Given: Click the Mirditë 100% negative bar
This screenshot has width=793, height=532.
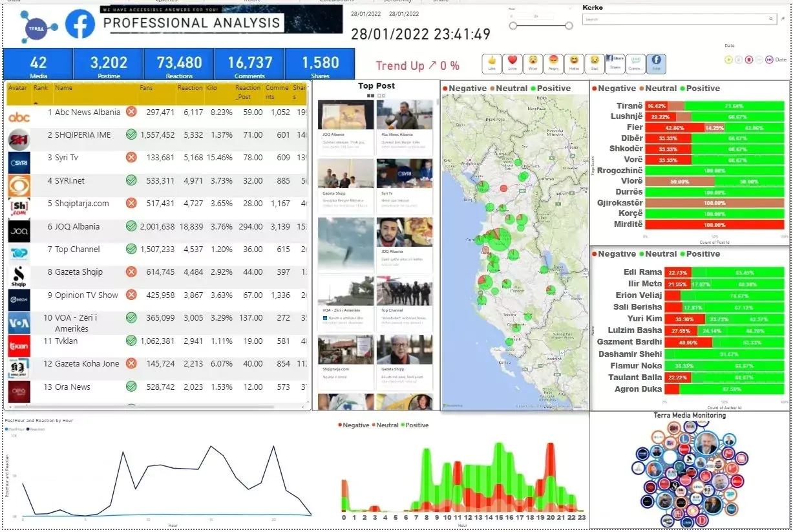Looking at the screenshot, I should click(x=715, y=224).
